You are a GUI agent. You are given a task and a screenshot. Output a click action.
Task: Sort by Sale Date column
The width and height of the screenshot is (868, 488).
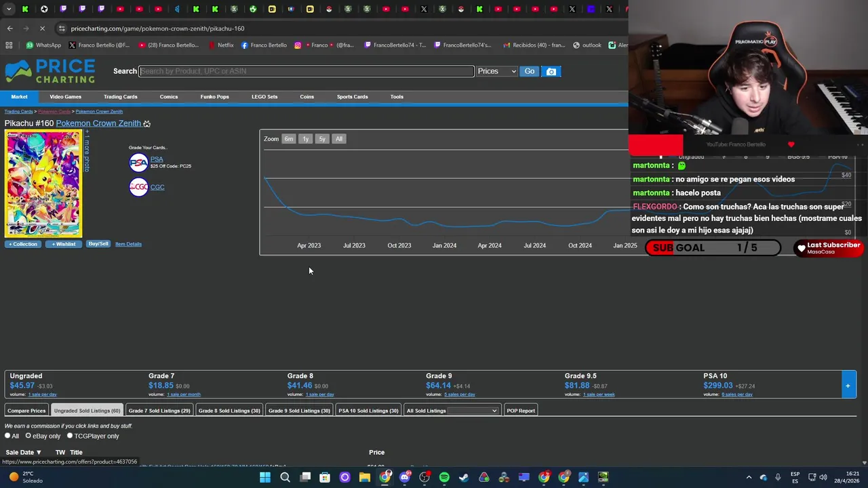[x=24, y=452]
